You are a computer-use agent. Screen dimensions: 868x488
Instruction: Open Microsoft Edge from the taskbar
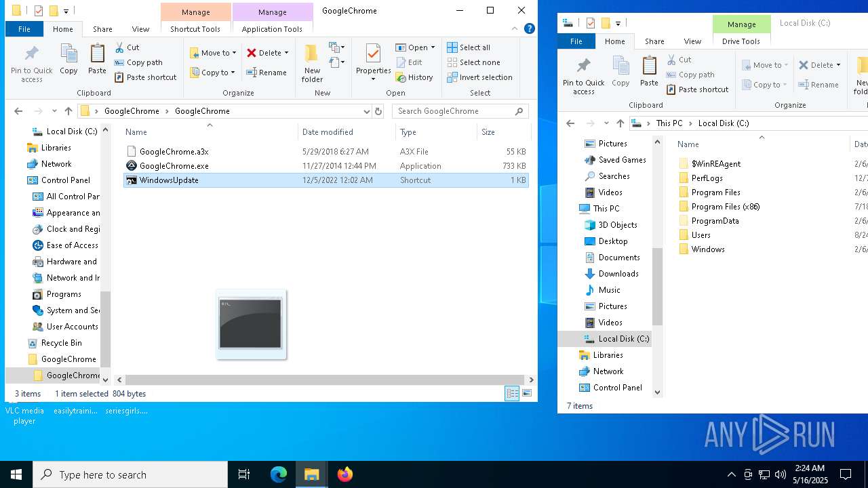pos(279,474)
